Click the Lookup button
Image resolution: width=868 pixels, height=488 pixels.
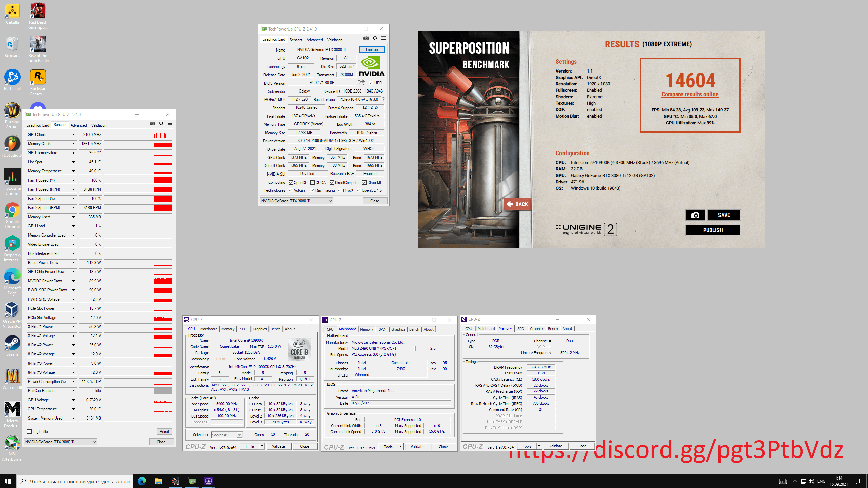pos(372,49)
